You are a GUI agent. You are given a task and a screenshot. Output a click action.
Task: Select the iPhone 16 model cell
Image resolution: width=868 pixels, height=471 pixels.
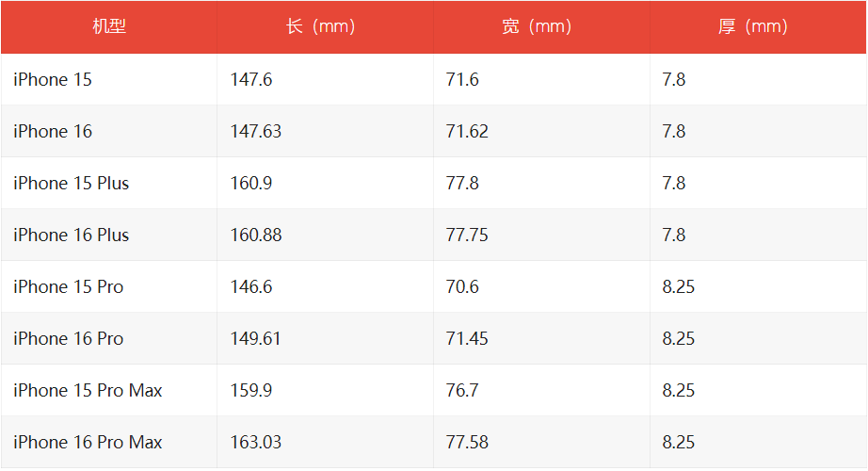[x=53, y=132]
